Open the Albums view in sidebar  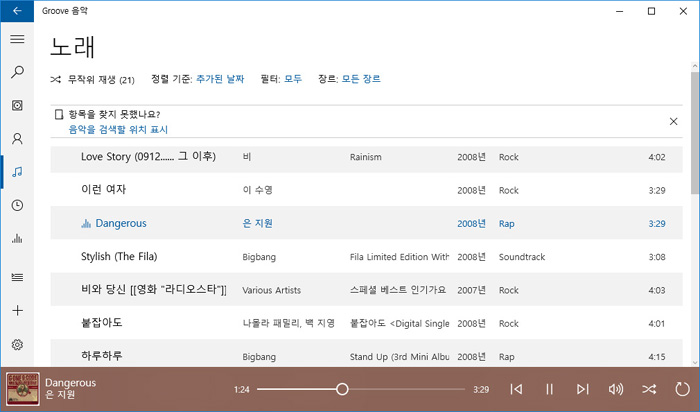pos(17,105)
